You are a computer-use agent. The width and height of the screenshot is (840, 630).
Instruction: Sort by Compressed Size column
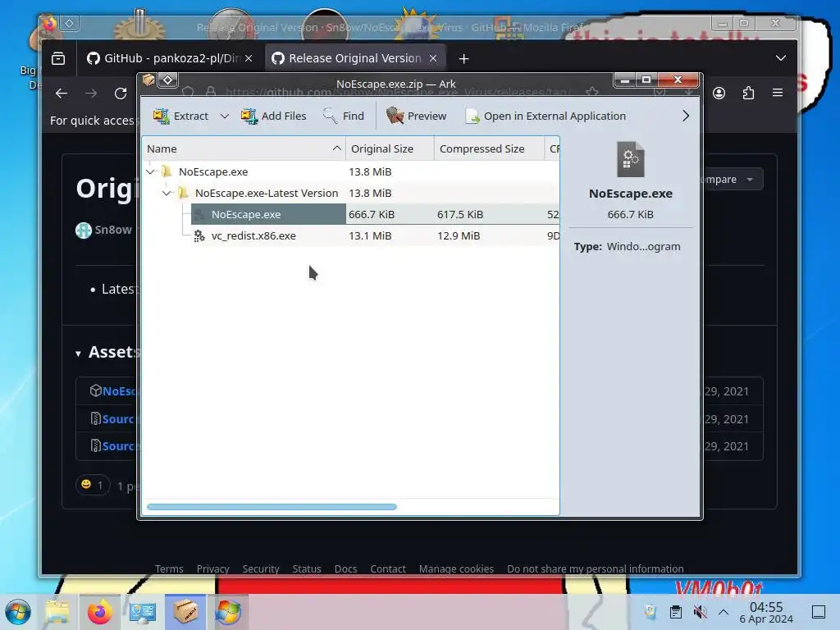click(489, 148)
